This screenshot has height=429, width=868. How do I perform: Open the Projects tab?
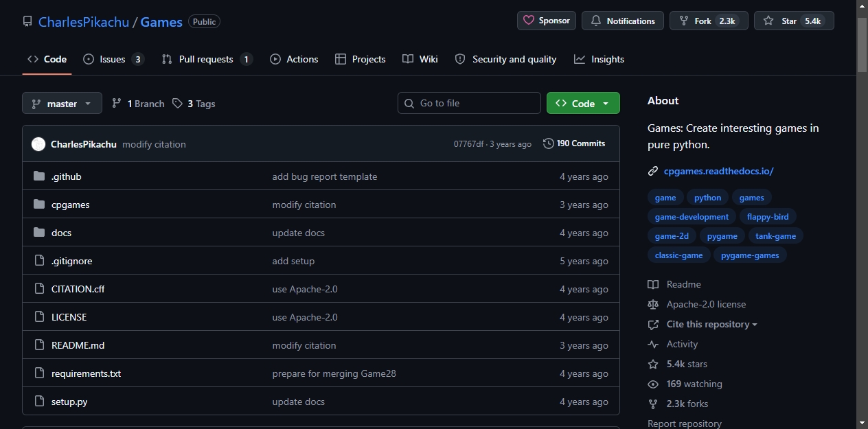(x=360, y=59)
